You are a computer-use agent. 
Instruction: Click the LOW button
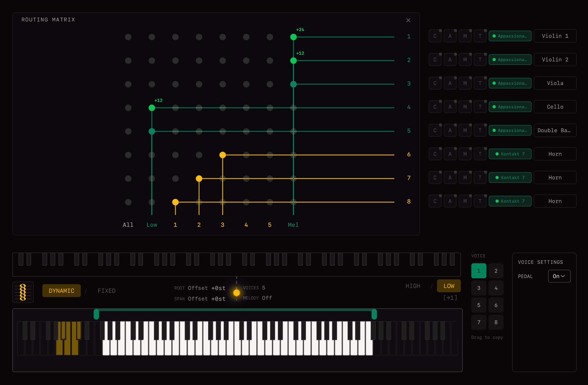[x=449, y=286]
